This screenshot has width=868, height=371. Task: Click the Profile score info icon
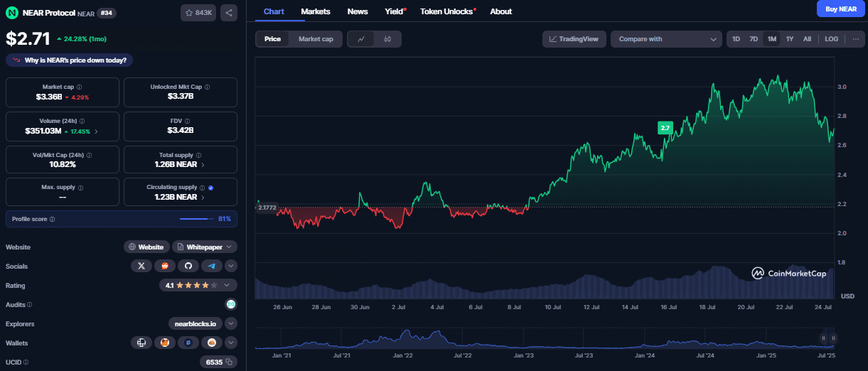[53, 219]
